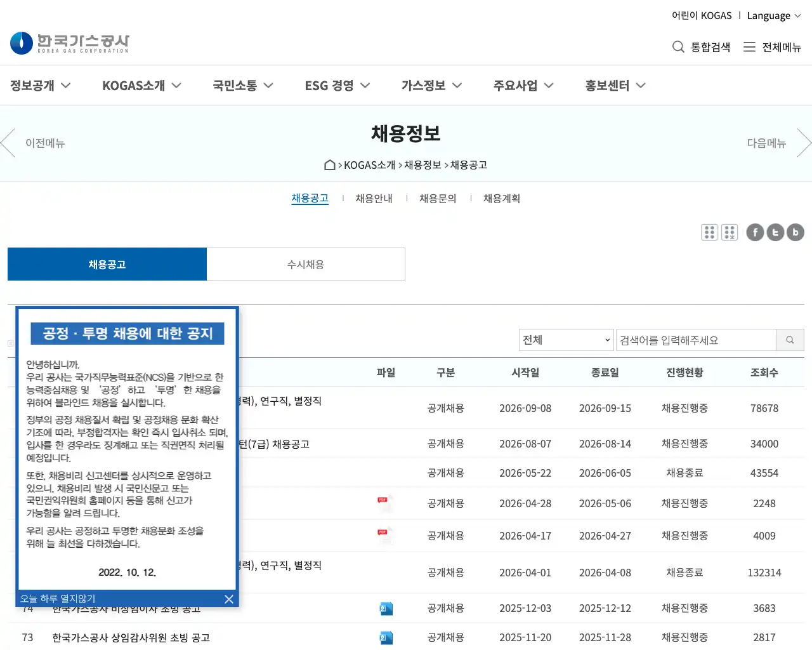Expand the ESG 경영 menu

(x=337, y=85)
